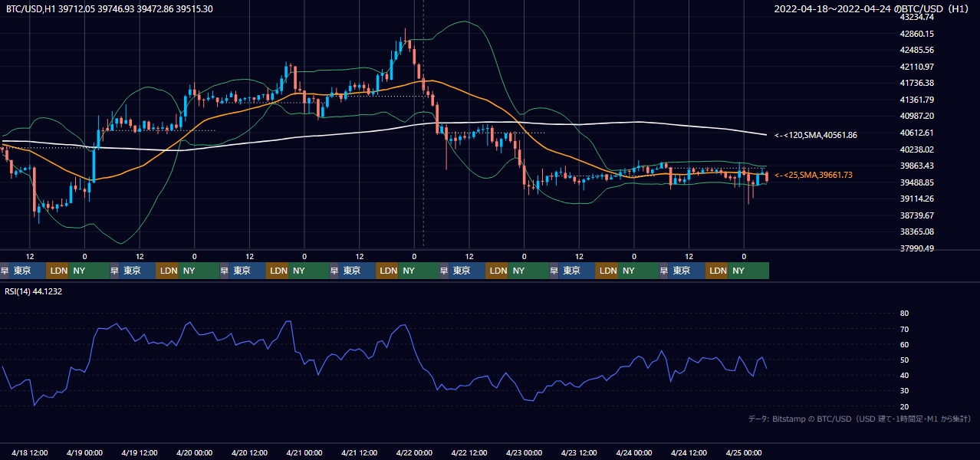The width and height of the screenshot is (980, 460).
Task: Click the 4/24 12:00 date label
Action: point(689,452)
